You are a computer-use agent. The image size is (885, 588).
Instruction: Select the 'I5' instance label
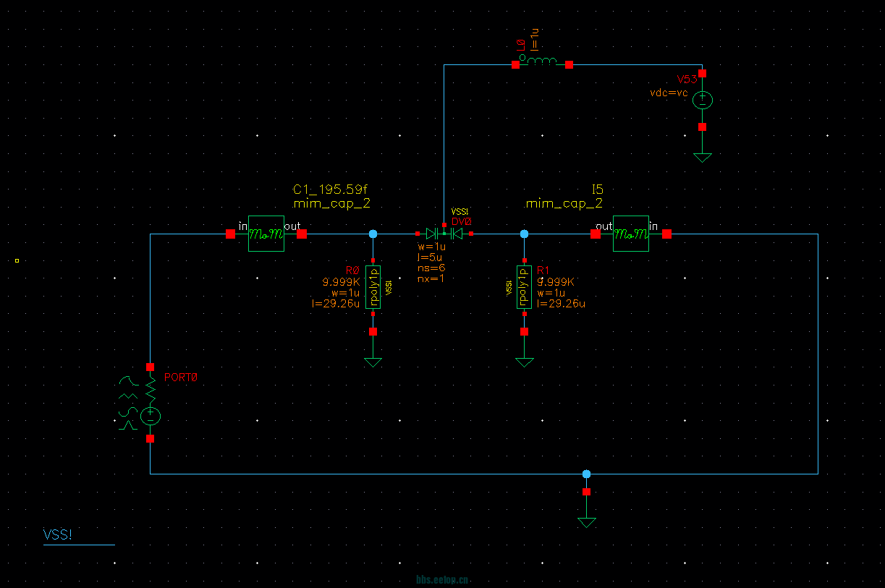point(597,189)
